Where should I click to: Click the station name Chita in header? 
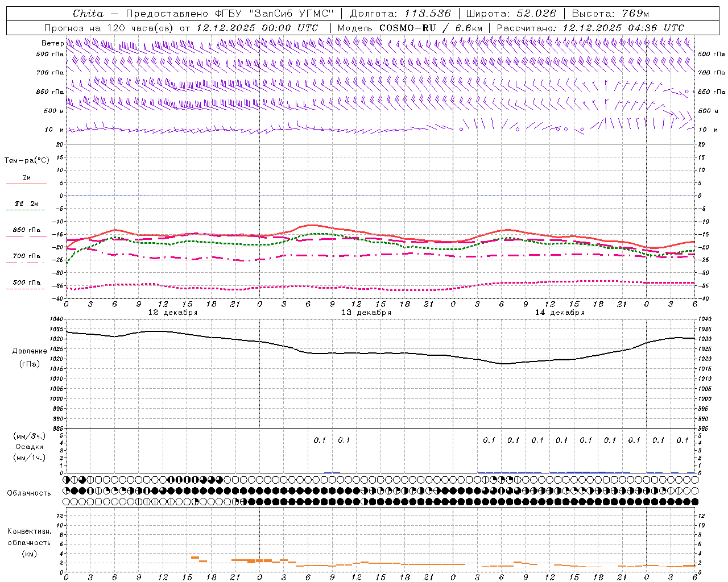coord(88,14)
